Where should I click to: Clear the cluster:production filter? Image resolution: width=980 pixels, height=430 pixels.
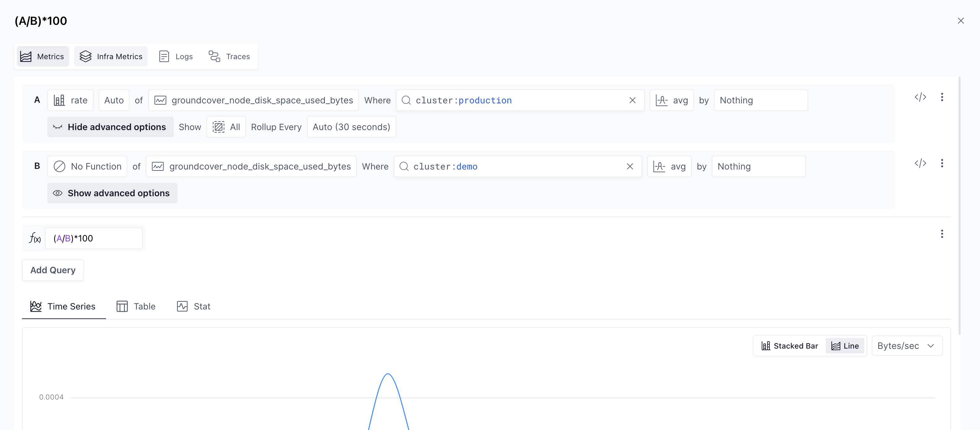(x=632, y=101)
